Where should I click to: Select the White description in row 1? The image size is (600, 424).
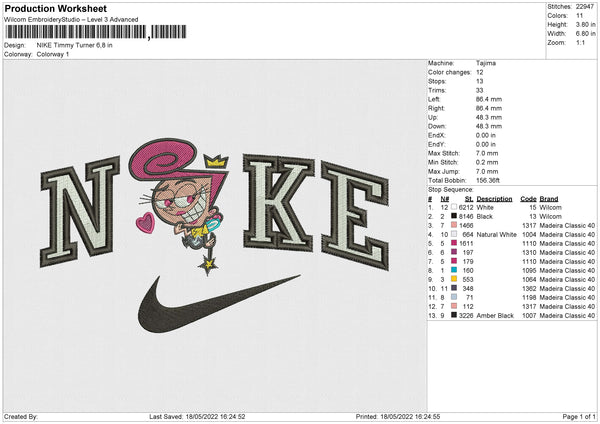[x=485, y=207]
